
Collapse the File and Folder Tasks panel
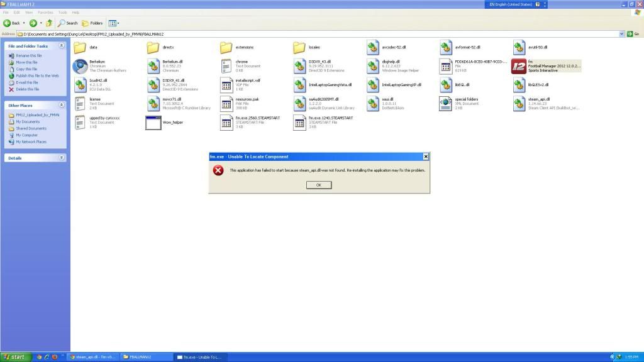(62, 46)
